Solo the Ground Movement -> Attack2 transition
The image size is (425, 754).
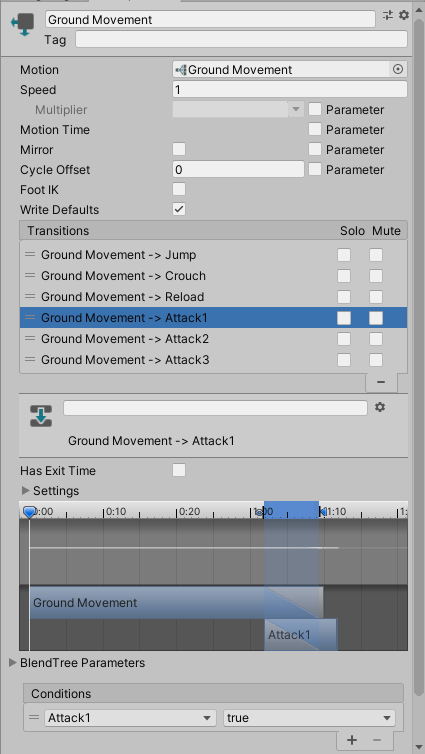[344, 339]
